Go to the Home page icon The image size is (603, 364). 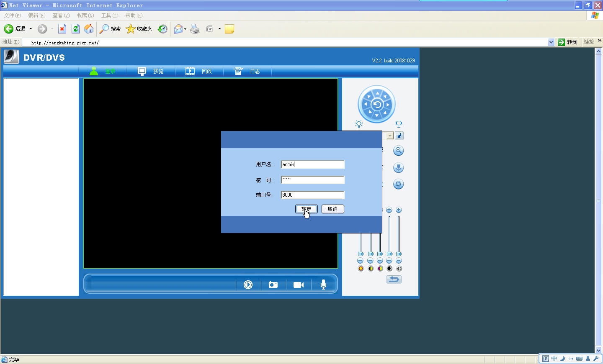(89, 29)
